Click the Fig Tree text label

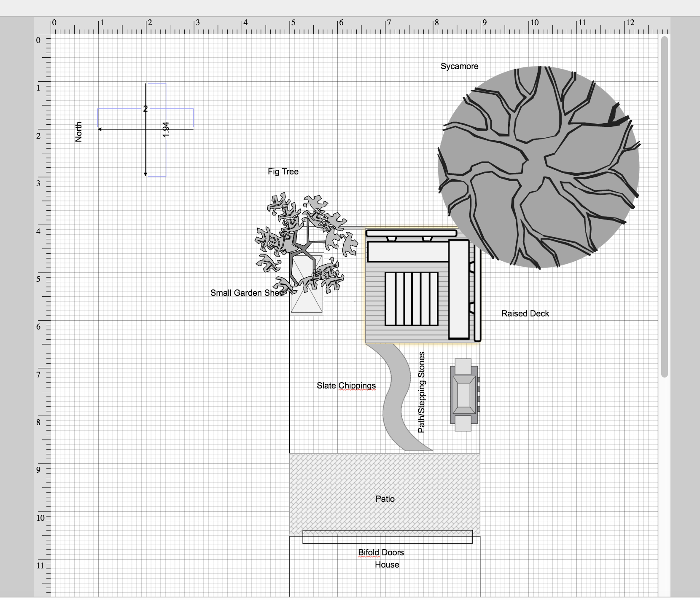[x=283, y=171]
